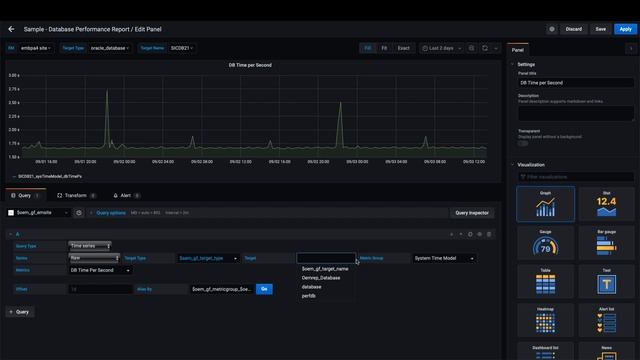
Task: Open the System Time Model metric group dropdown
Action: click(x=444, y=258)
